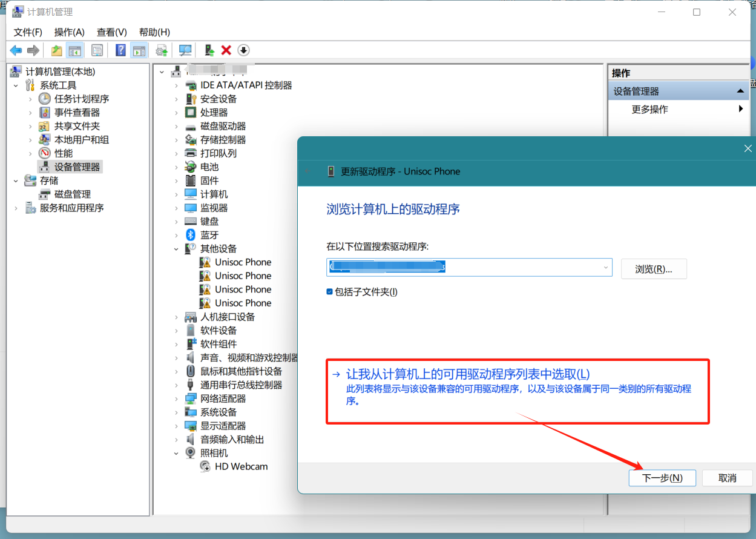Click the Up one level folder icon

(56, 50)
